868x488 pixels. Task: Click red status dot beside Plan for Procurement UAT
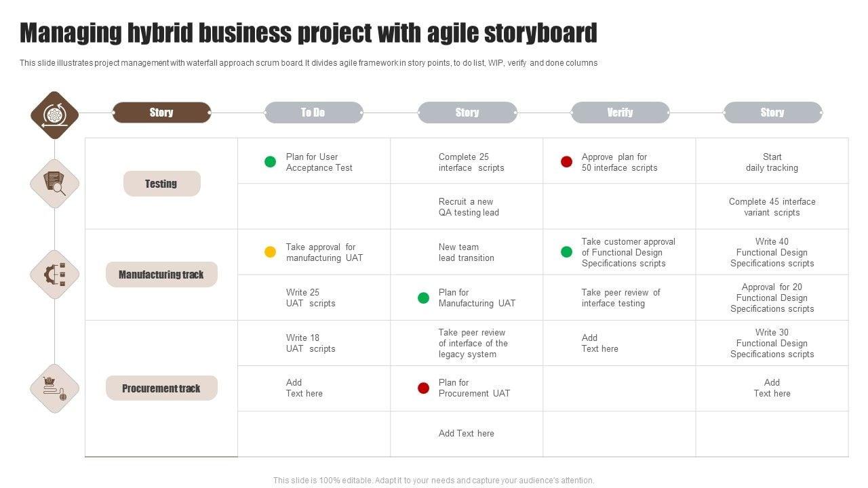click(423, 388)
